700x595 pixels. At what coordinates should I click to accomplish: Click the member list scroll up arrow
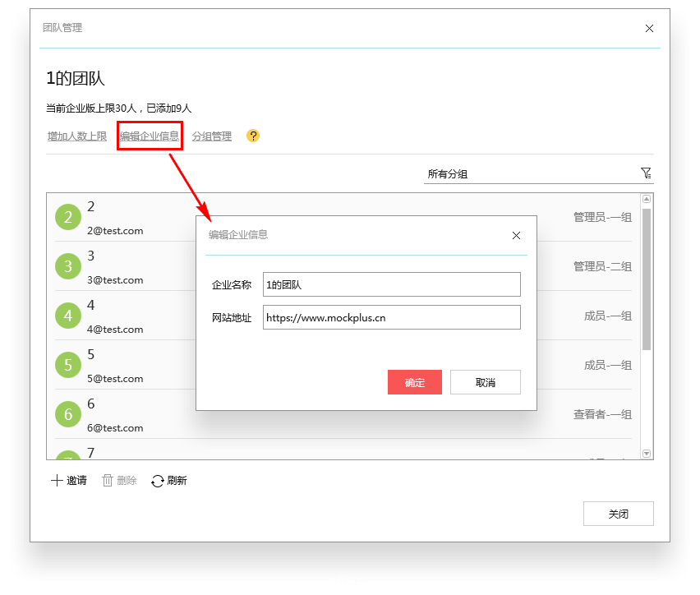(647, 199)
